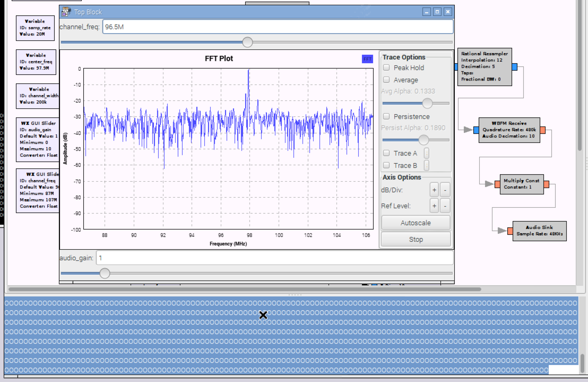Open the Trace B options box
588x382 pixels.
[x=427, y=165]
